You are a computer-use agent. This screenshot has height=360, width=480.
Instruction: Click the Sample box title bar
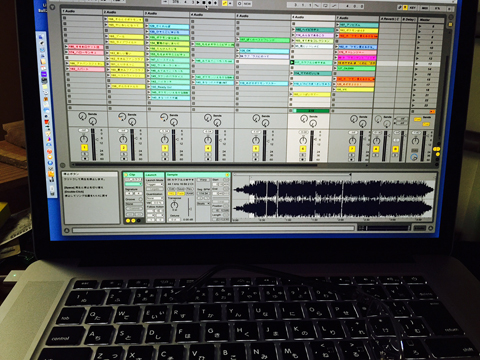point(198,175)
